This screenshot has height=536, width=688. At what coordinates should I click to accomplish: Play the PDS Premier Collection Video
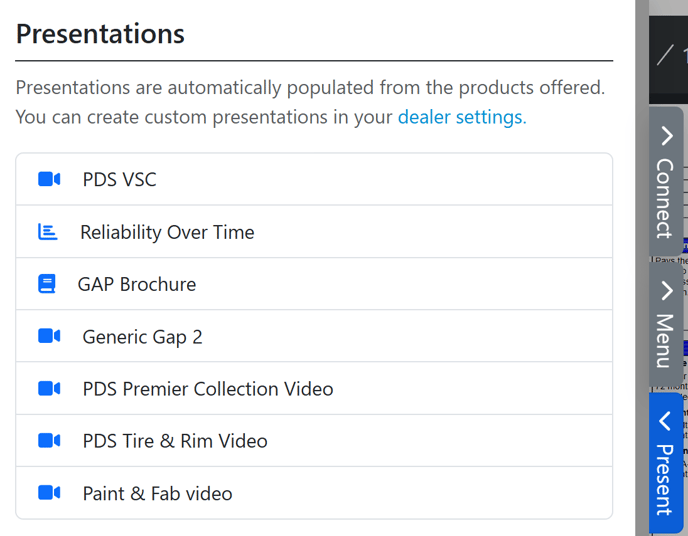click(208, 388)
